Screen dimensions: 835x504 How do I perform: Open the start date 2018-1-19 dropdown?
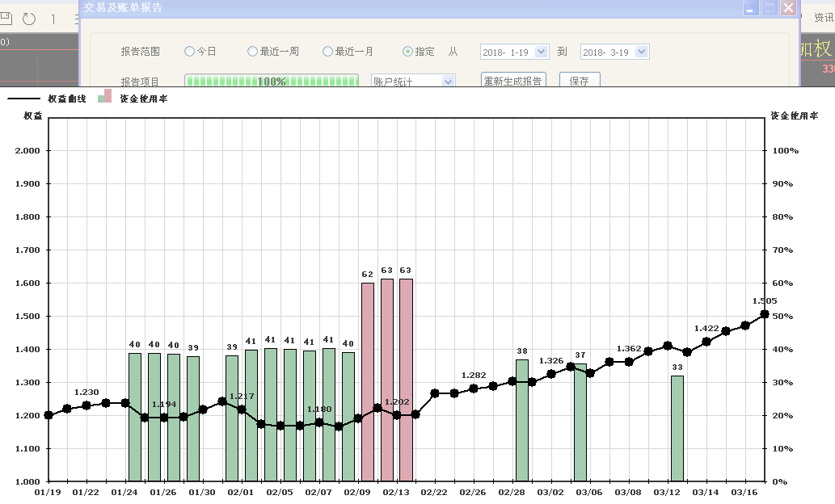point(541,52)
